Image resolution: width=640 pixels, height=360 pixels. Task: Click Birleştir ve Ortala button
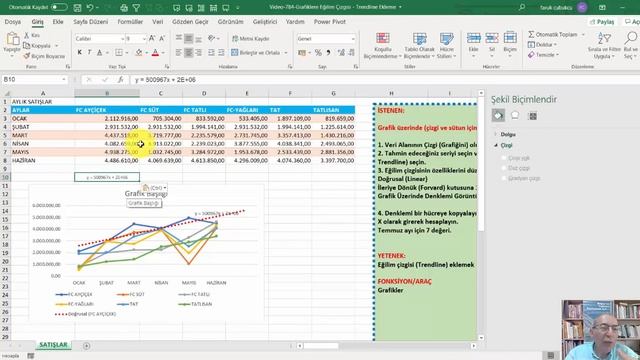tap(256, 53)
